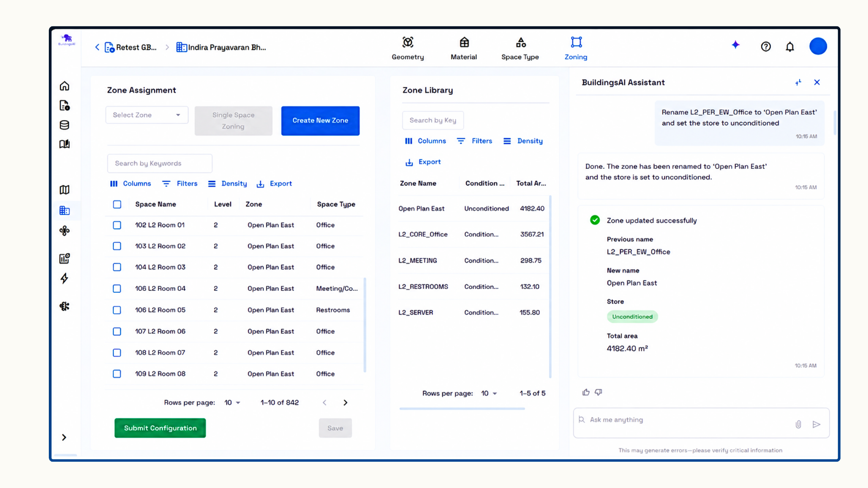Open Indira Prayavaran Bh... breadcrumb
868x488 pixels.
coord(221,47)
